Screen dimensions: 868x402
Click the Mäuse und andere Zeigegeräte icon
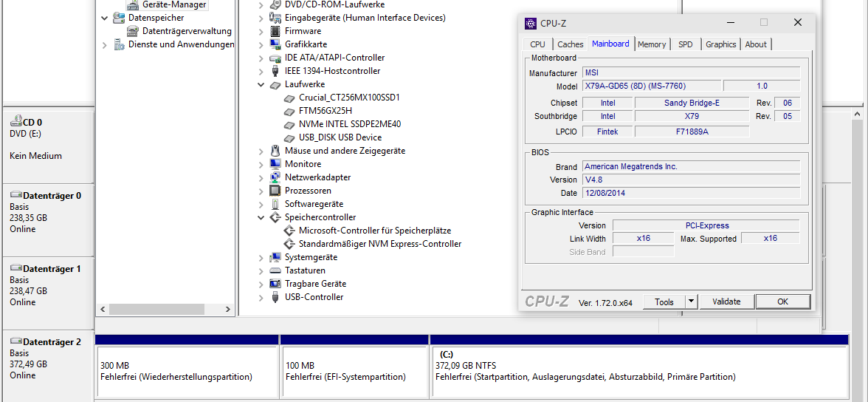point(275,151)
